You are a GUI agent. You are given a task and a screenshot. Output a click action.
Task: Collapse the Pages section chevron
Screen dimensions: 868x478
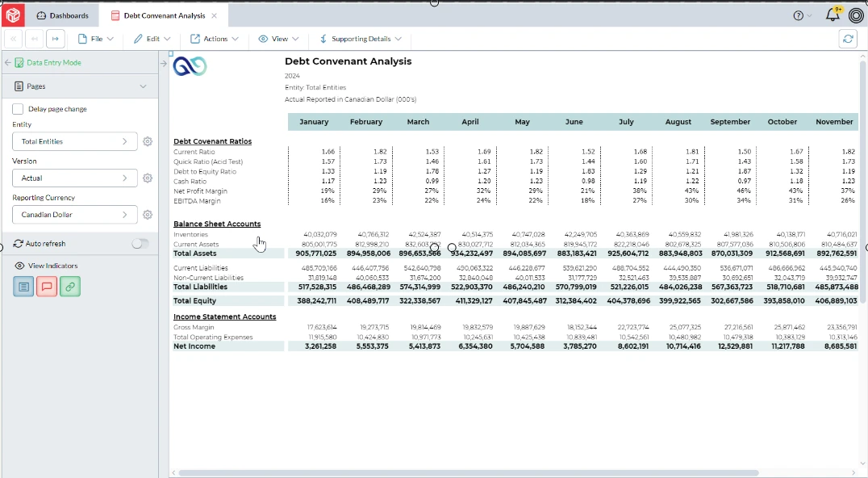(144, 86)
